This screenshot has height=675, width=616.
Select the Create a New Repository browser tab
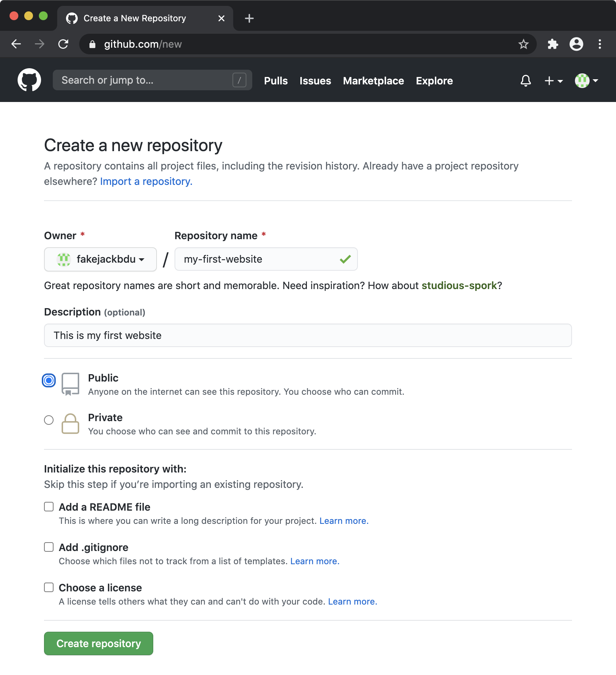coord(145,18)
